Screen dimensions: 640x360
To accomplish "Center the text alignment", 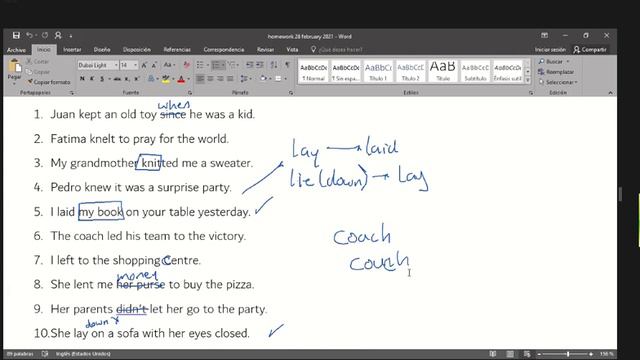I will pyautogui.click(x=210, y=78).
